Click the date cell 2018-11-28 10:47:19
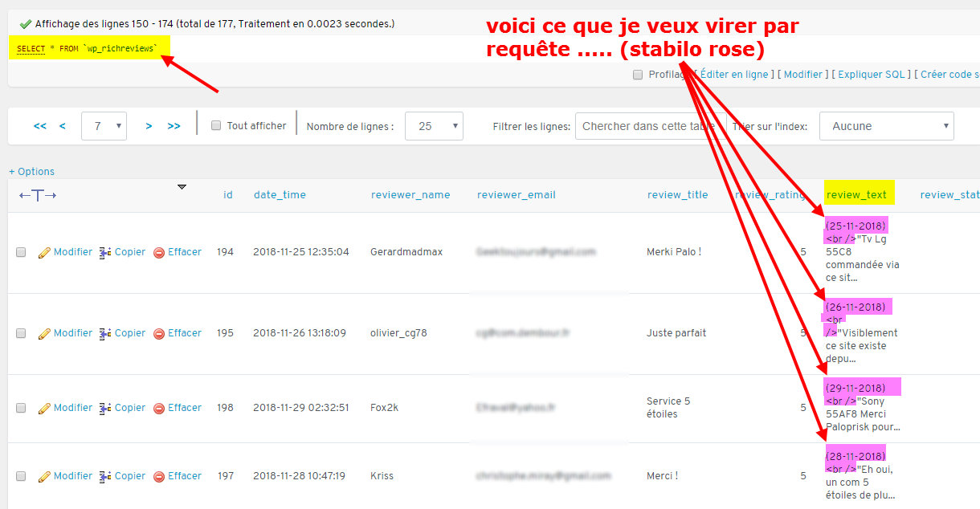980x509 pixels. (x=300, y=476)
